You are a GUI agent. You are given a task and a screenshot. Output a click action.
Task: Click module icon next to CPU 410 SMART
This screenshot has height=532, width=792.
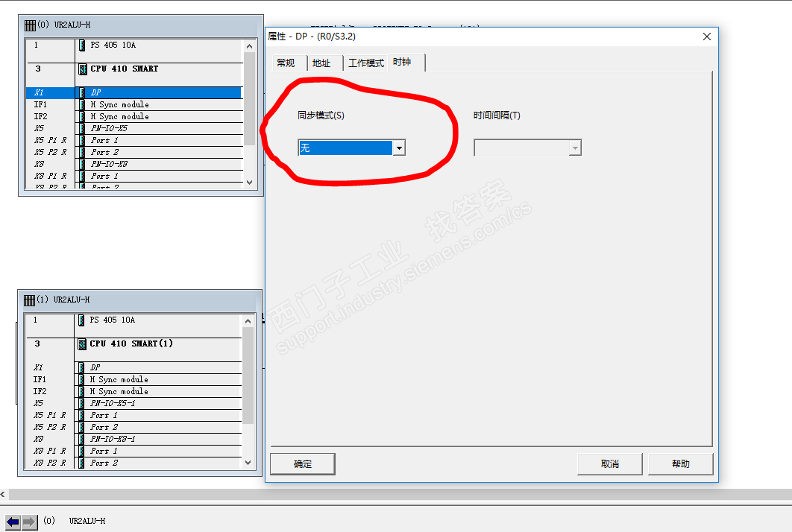pos(82,69)
